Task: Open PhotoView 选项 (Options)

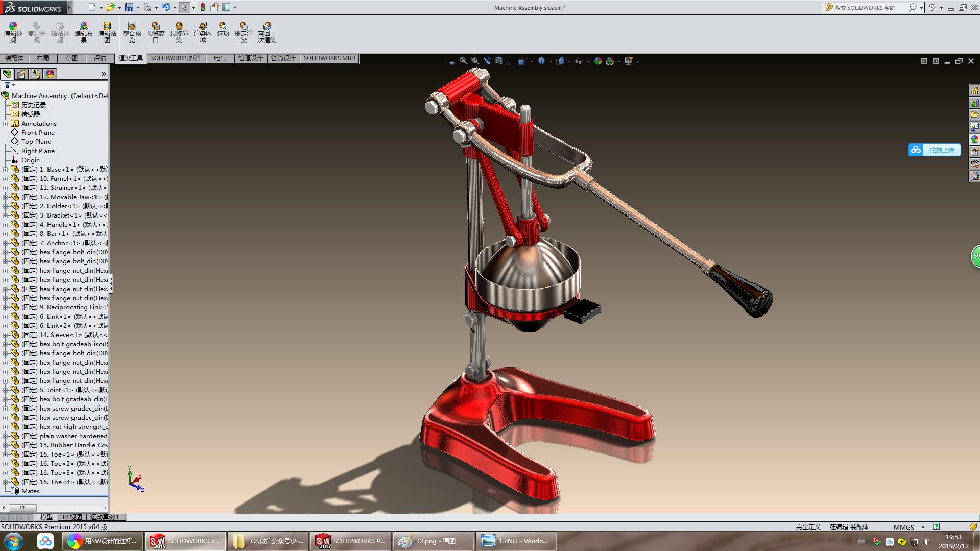Action: pyautogui.click(x=223, y=32)
